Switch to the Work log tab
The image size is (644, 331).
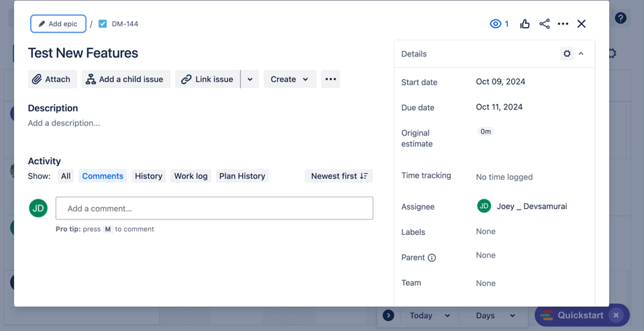point(191,176)
